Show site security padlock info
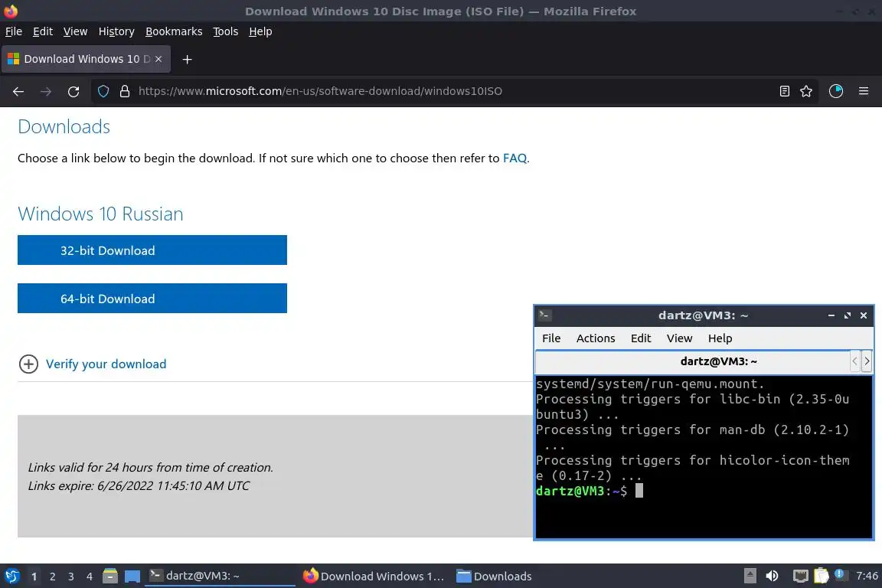This screenshot has width=882, height=588. tap(125, 91)
